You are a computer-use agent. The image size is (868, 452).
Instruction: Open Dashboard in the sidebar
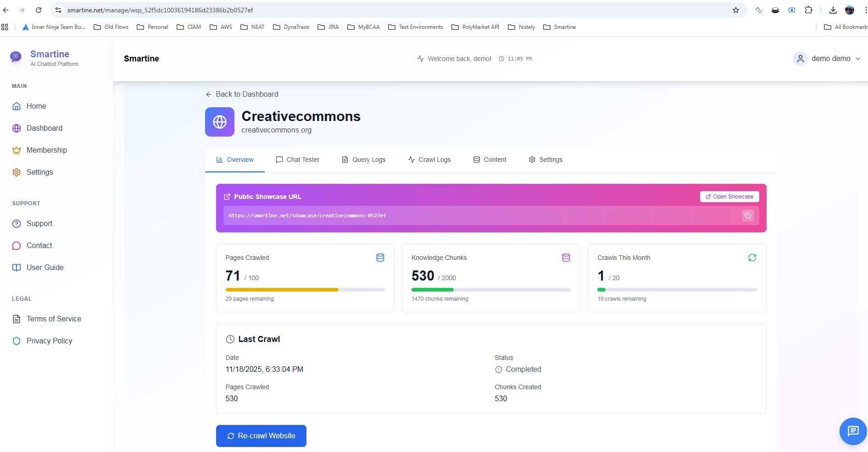(38, 128)
